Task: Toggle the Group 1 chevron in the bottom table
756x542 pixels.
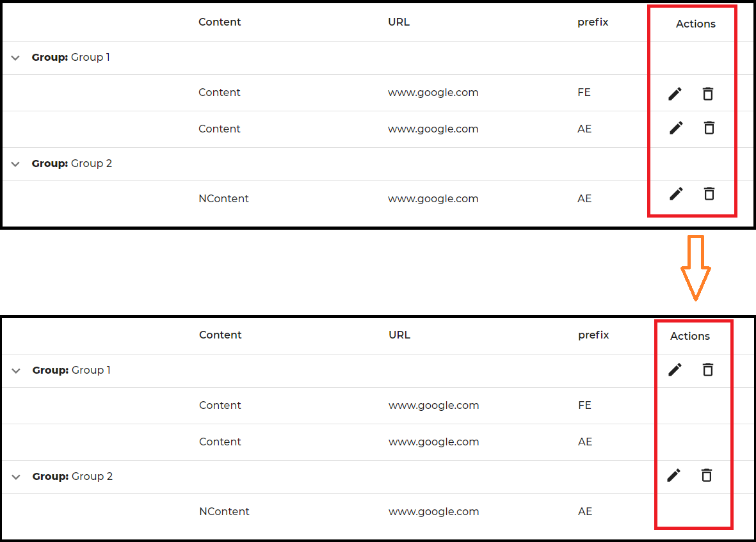Action: [15, 371]
